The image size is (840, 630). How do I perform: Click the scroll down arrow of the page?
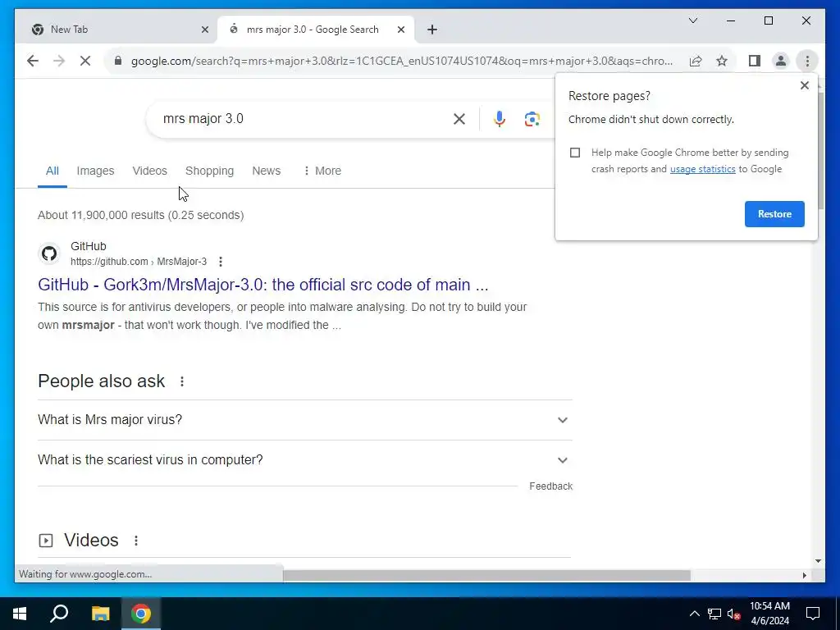818,561
